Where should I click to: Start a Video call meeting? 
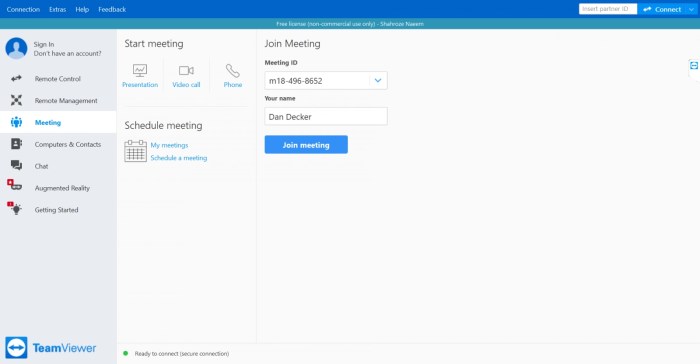pyautogui.click(x=186, y=76)
